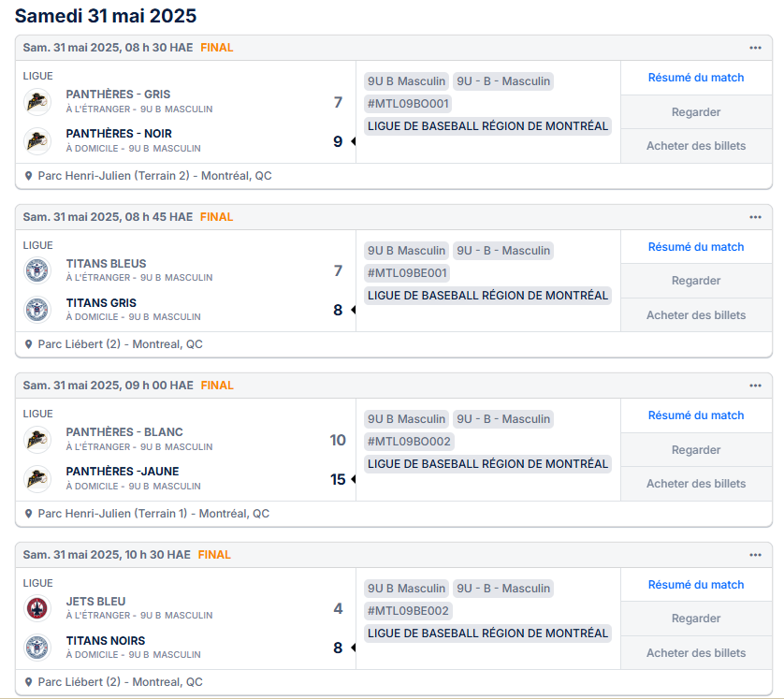This screenshot has width=784, height=699.
Task: Click location pin for Parc Henri-Julien Terrain 2
Action: pyautogui.click(x=28, y=176)
